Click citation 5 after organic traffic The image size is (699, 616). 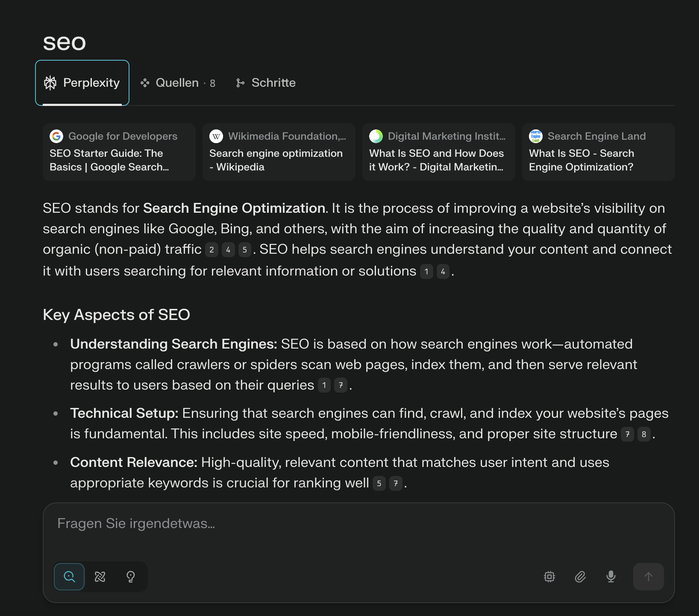coord(245,250)
